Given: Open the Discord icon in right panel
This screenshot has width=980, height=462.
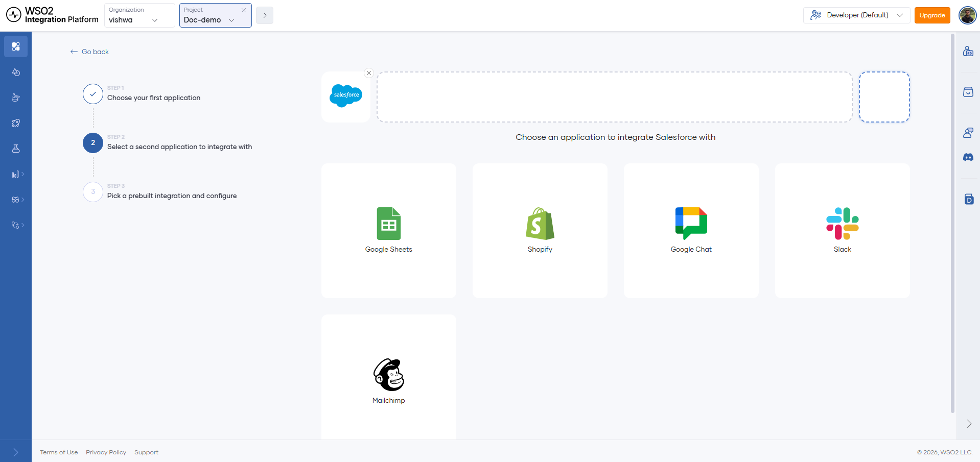Looking at the screenshot, I should 968,157.
